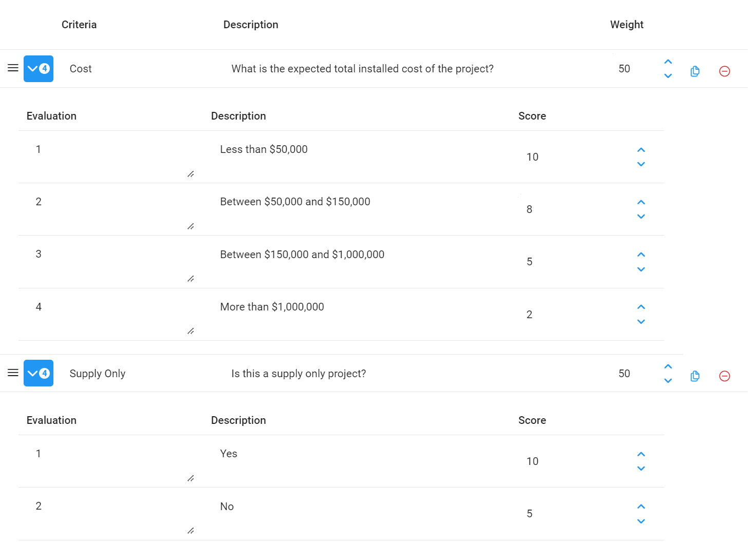Edit the Cost criterion description text
The height and width of the screenshot is (545, 756).
point(362,69)
